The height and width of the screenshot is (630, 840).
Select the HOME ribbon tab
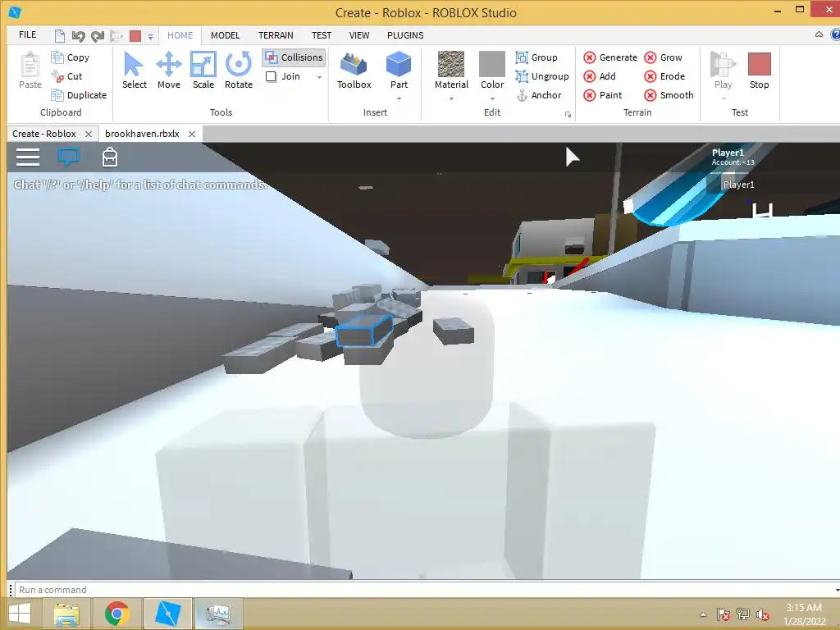pos(180,35)
